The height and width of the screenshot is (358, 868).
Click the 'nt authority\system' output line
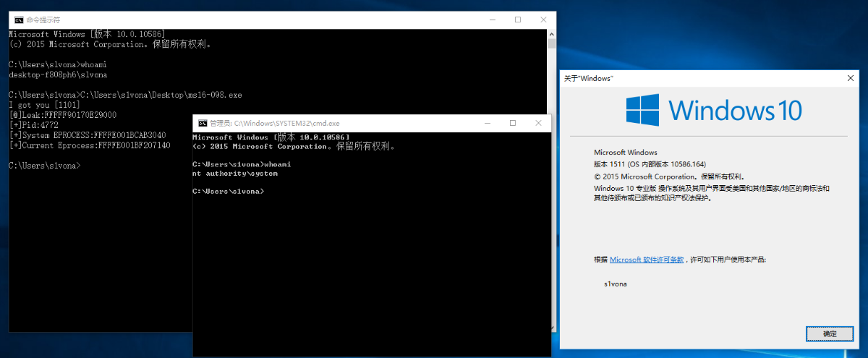[235, 174]
